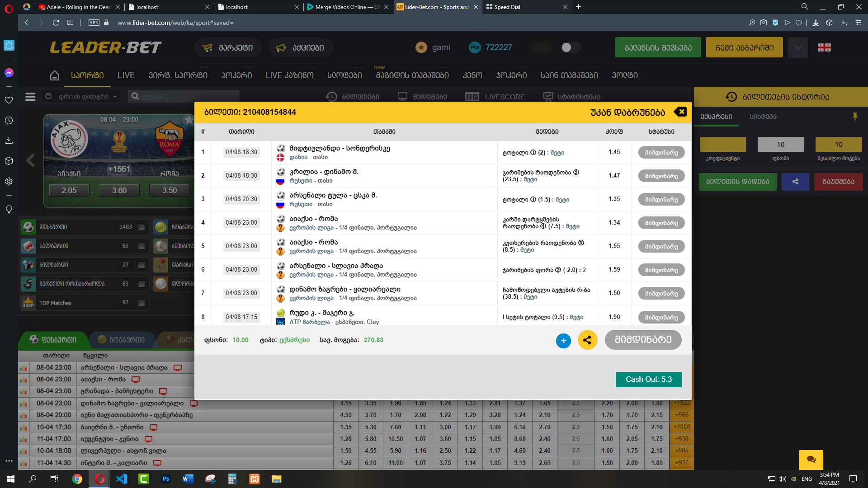Click the previous match arrow on banner
The image size is (868, 488).
point(30,160)
